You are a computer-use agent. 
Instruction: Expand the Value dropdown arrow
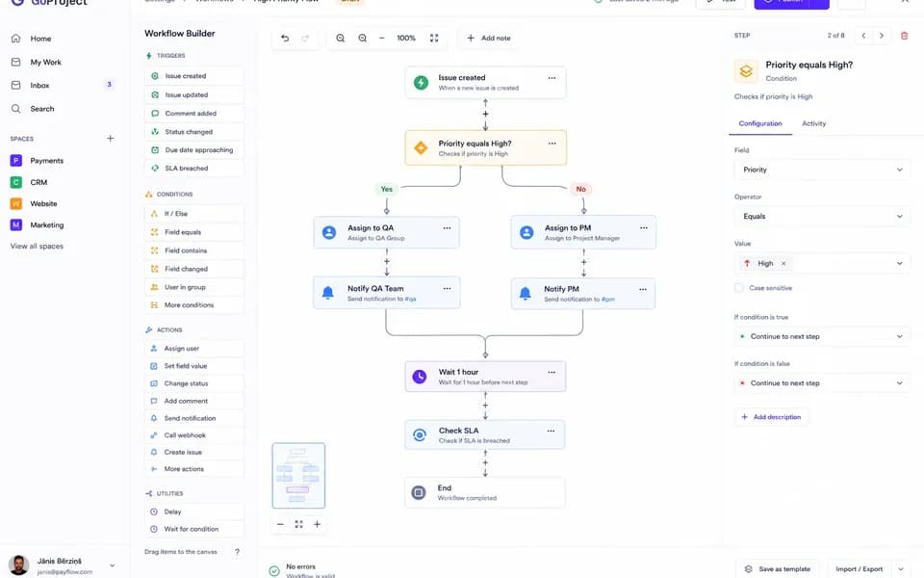click(x=899, y=264)
